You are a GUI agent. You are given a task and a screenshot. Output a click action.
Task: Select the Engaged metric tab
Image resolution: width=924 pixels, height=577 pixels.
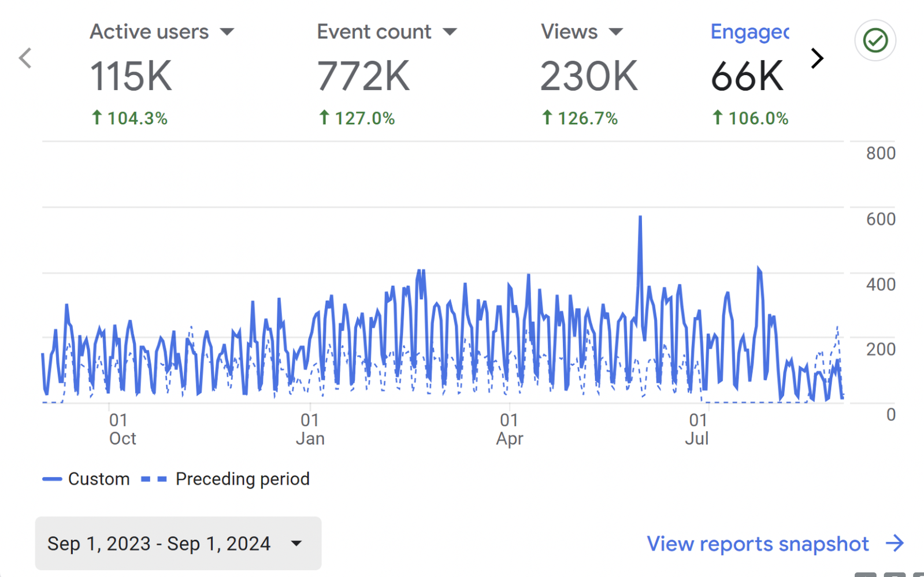pos(749,32)
